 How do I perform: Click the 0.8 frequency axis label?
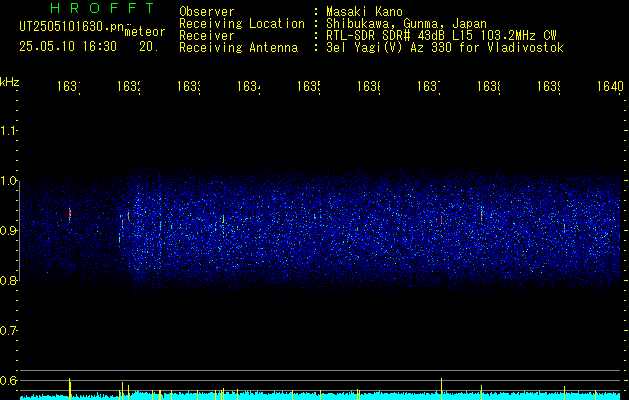point(8,280)
